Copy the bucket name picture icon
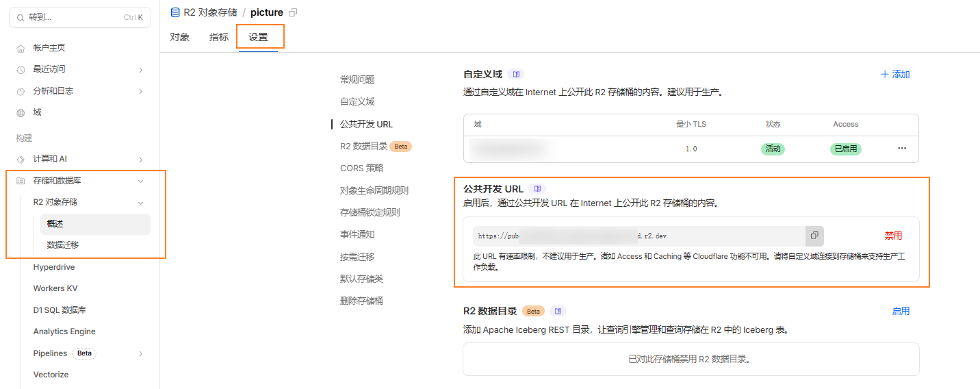Image resolution: width=980 pixels, height=389 pixels. pyautogui.click(x=294, y=12)
